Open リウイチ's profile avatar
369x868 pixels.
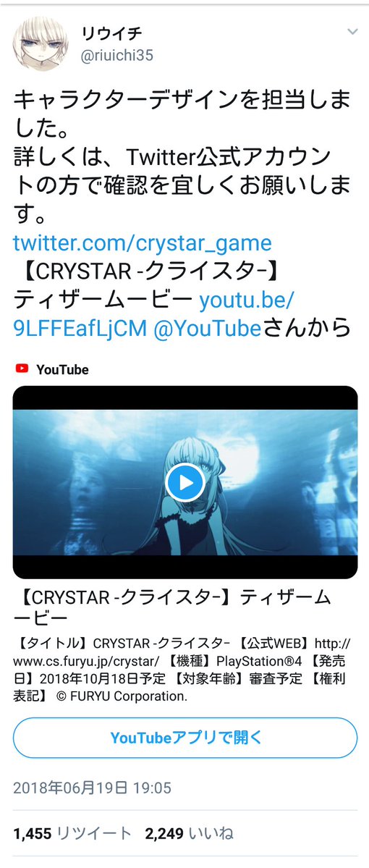point(41,43)
